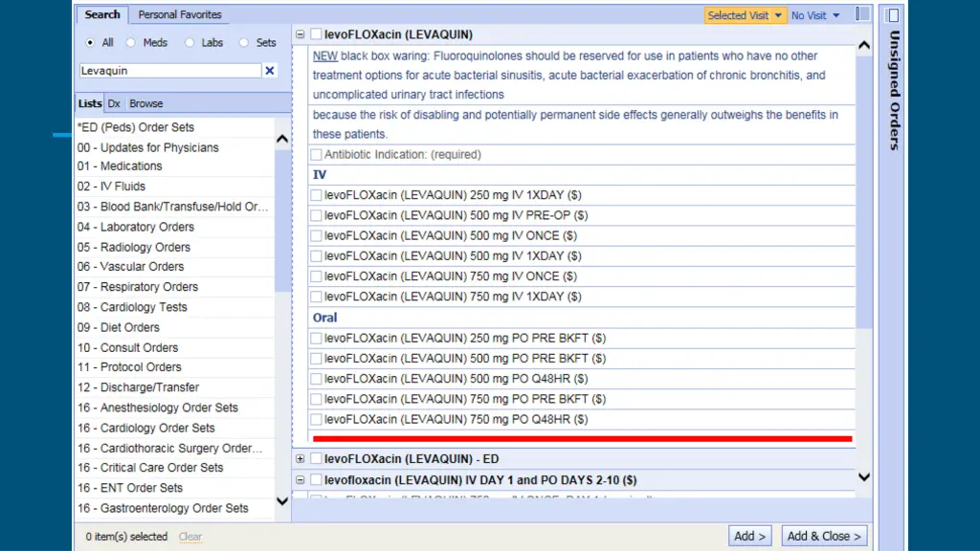Open the Unsigned Orders panel icon

click(893, 15)
